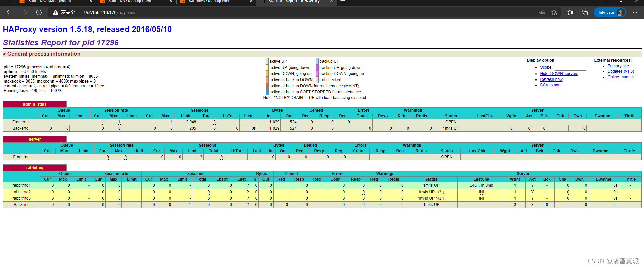Image resolution: width=644 pixels, height=267 pixels.
Task: Click OPEN status in admin_stats Frontend row
Action: click(x=451, y=122)
